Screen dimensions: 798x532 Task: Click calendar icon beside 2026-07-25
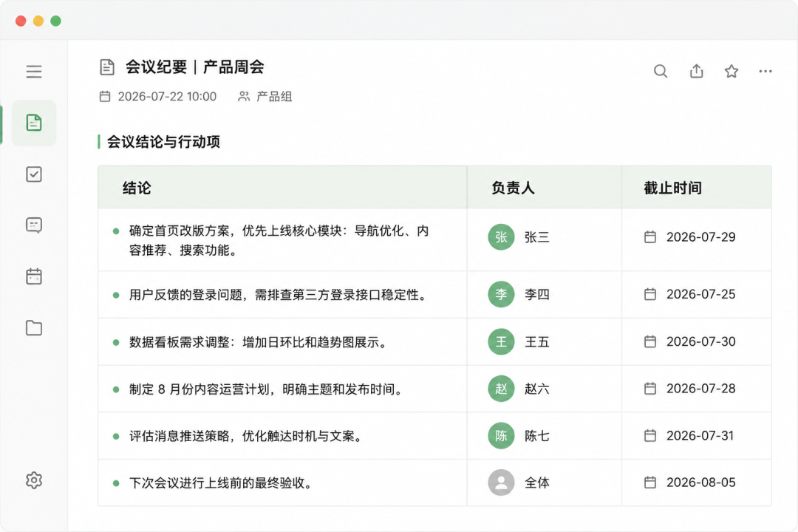[650, 294]
